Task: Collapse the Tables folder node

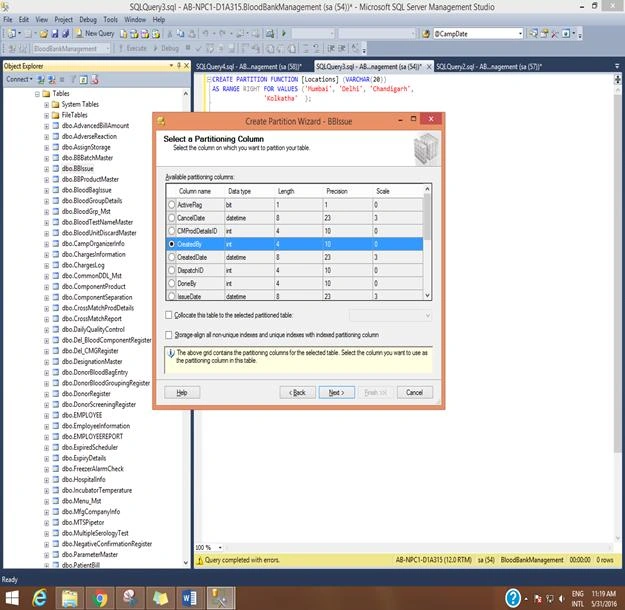Action: (x=37, y=94)
